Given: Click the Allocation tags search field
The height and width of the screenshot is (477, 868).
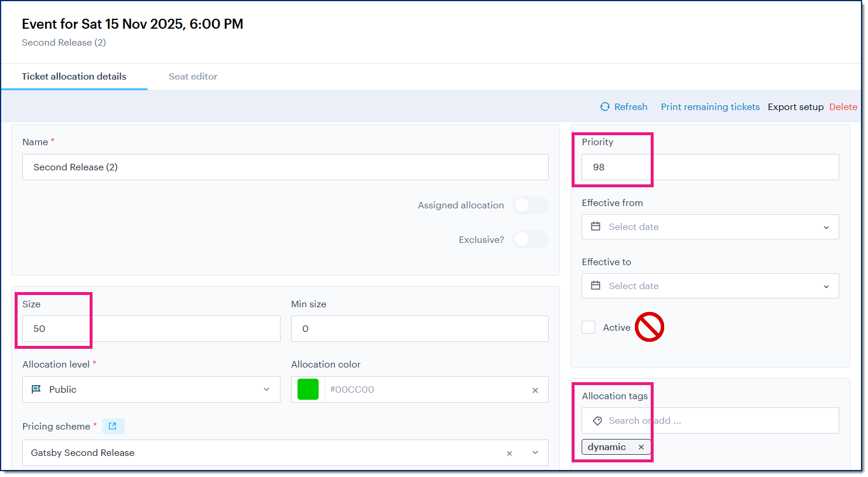Looking at the screenshot, I should click(710, 421).
